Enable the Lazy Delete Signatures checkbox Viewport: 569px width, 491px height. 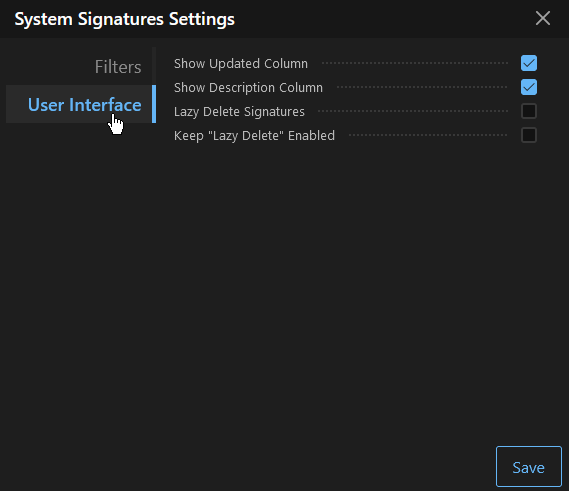coord(529,111)
